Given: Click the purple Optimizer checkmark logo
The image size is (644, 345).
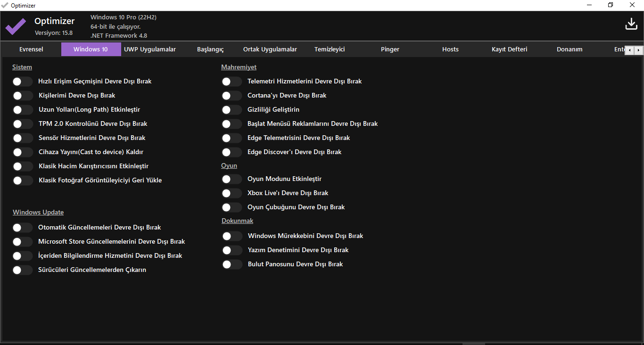Looking at the screenshot, I should (16, 26).
